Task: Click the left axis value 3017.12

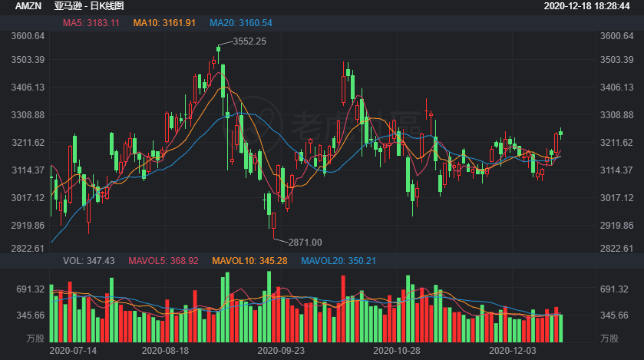Action: click(28, 198)
